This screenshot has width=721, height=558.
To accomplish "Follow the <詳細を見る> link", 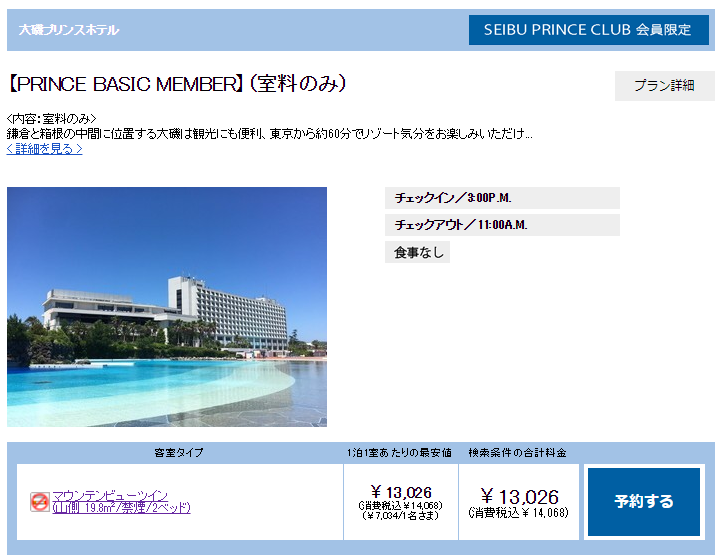I will click(x=45, y=148).
